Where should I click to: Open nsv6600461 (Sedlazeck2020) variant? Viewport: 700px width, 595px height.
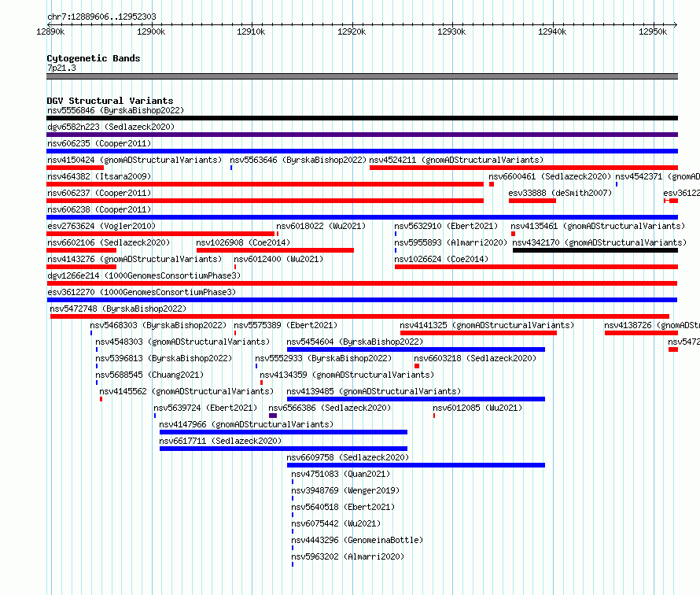click(550, 176)
